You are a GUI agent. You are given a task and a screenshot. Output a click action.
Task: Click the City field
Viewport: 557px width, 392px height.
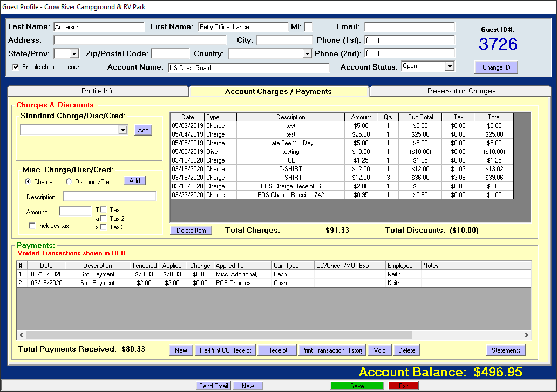(284, 40)
